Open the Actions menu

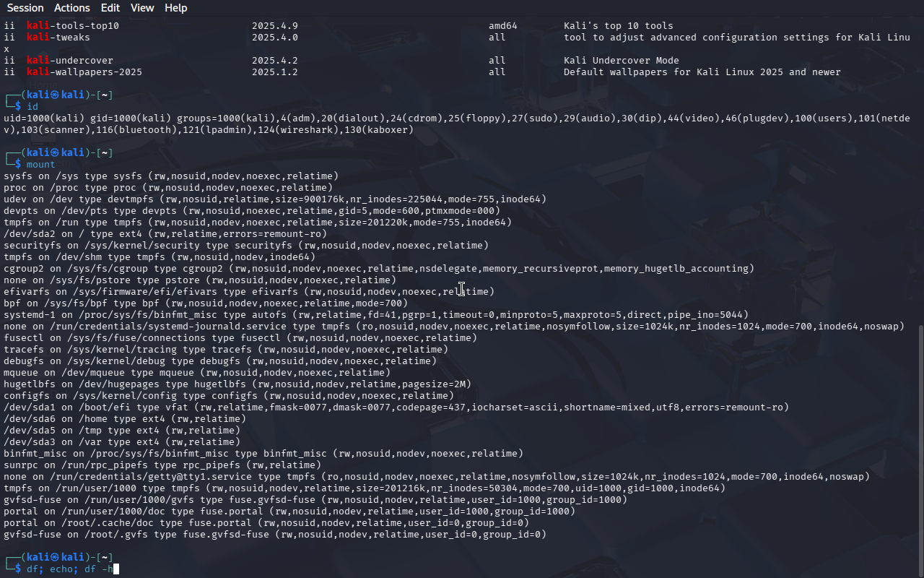point(72,8)
